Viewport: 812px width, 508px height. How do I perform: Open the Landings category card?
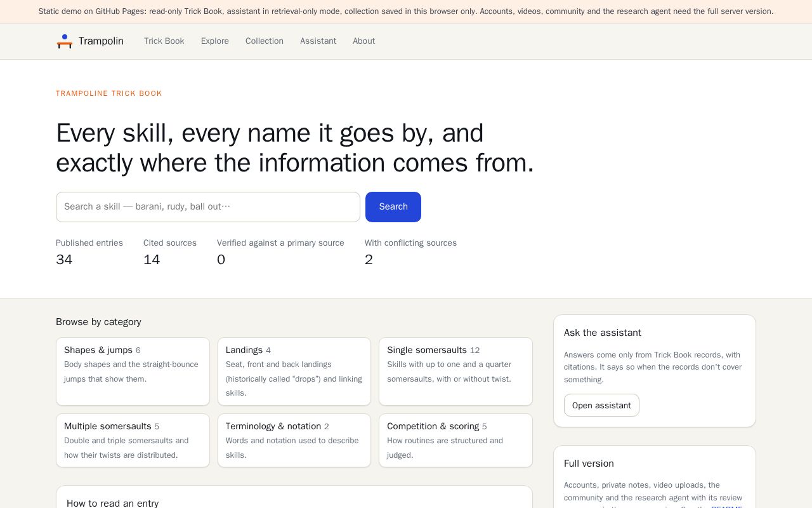coord(294,371)
